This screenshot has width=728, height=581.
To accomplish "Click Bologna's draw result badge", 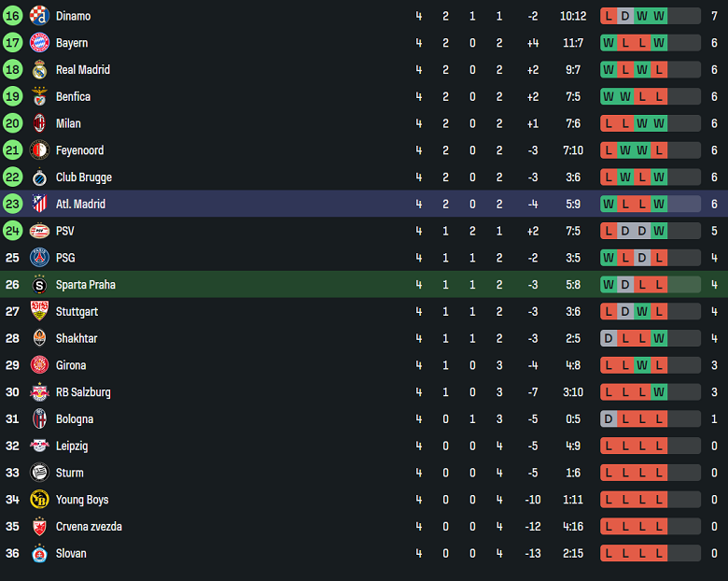I will pyautogui.click(x=609, y=419).
